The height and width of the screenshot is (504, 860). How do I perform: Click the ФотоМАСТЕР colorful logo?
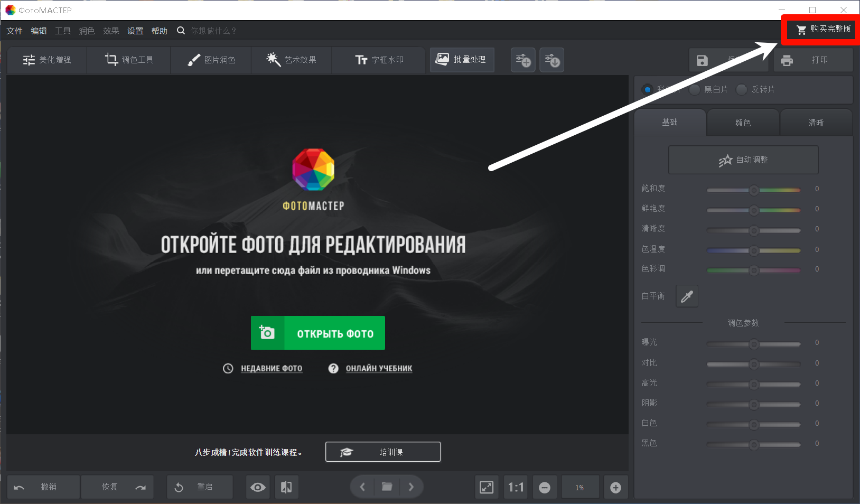[313, 170]
